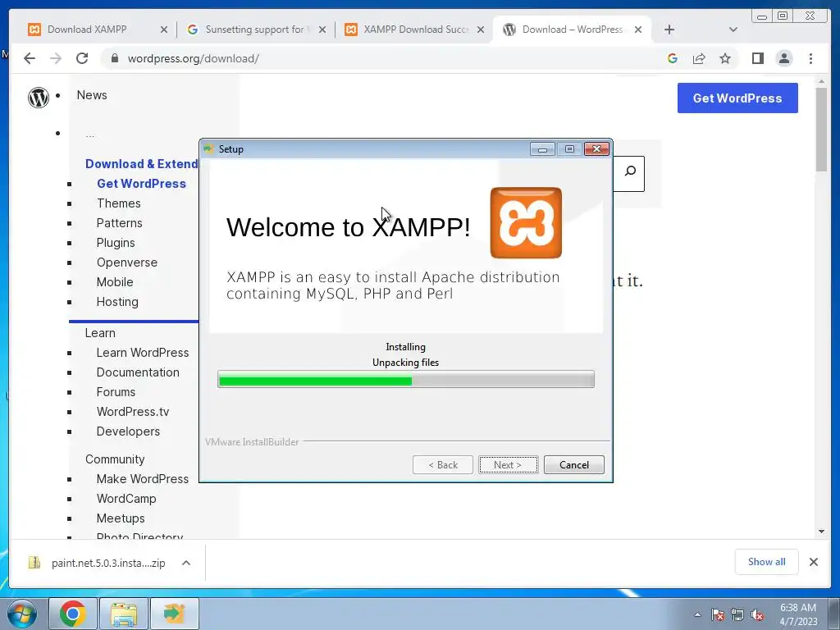This screenshot has height=630, width=840.
Task: Click the network icon in system tray
Action: pos(737,615)
